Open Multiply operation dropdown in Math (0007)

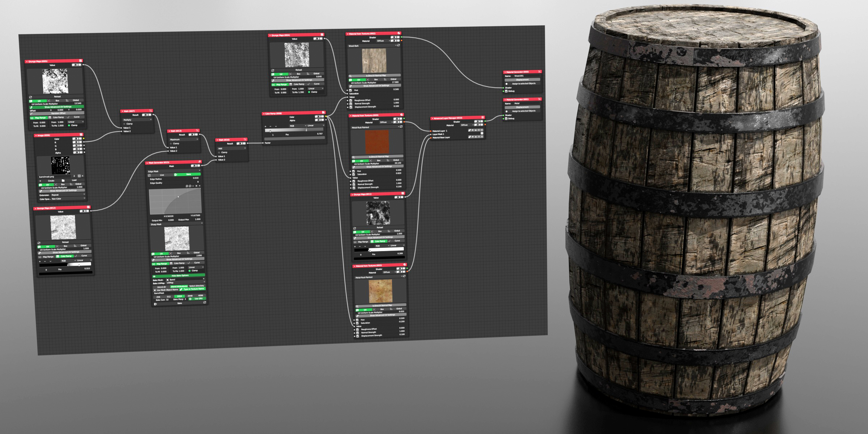[x=138, y=120]
